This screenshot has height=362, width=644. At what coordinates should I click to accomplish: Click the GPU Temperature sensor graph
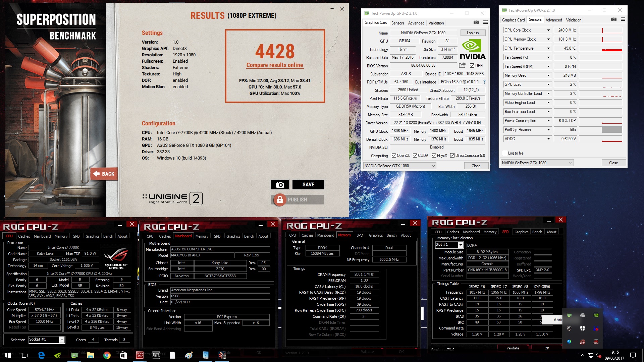pyautogui.click(x=600, y=48)
